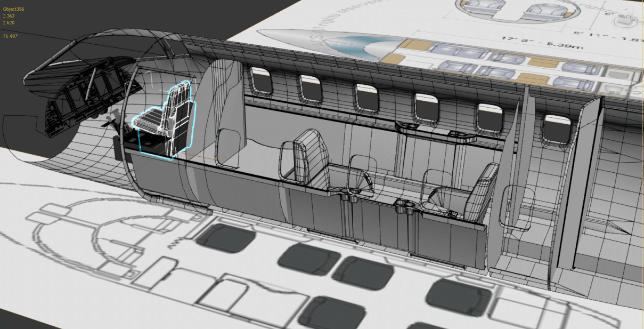Click the Object356 name label
This screenshot has width=644, height=329.
13,9
